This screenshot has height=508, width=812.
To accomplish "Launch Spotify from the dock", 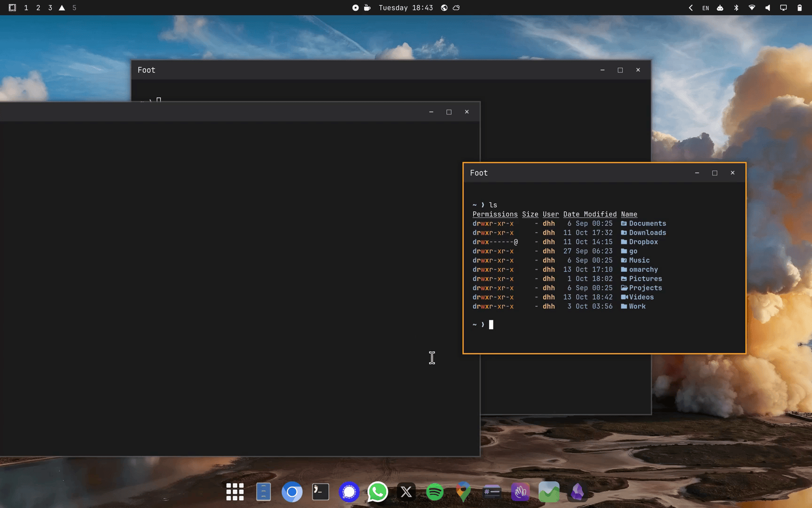I will [x=435, y=492].
